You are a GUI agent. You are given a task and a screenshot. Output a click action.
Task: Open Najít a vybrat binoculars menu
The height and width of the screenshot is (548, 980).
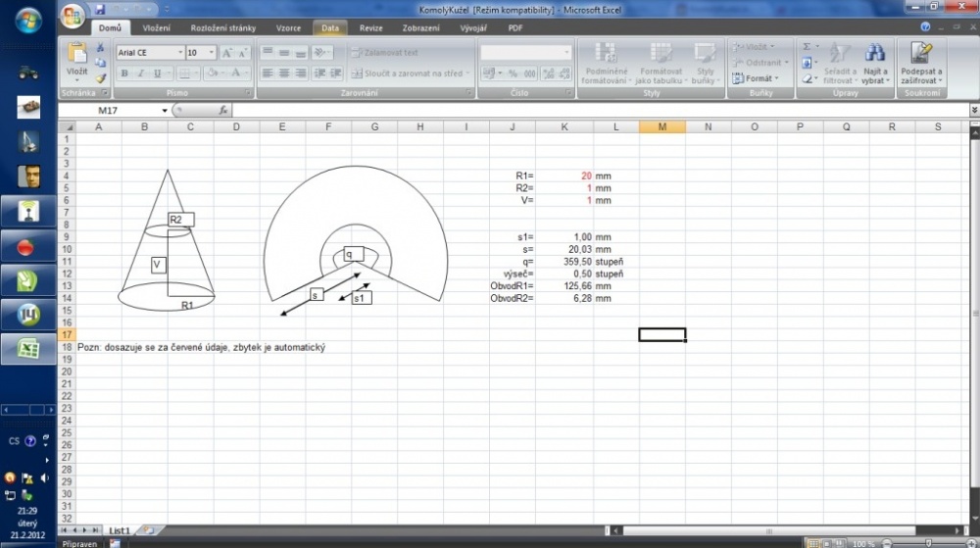(x=875, y=63)
